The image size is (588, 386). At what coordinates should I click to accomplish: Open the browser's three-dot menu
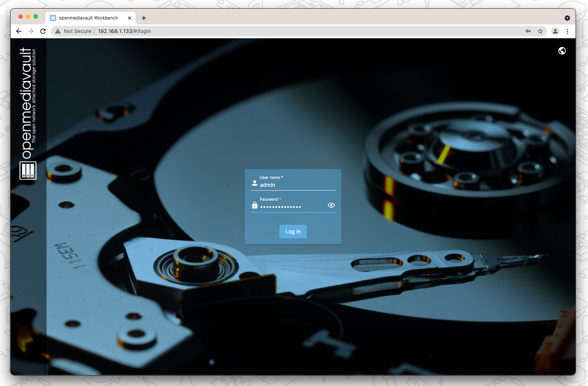(567, 31)
